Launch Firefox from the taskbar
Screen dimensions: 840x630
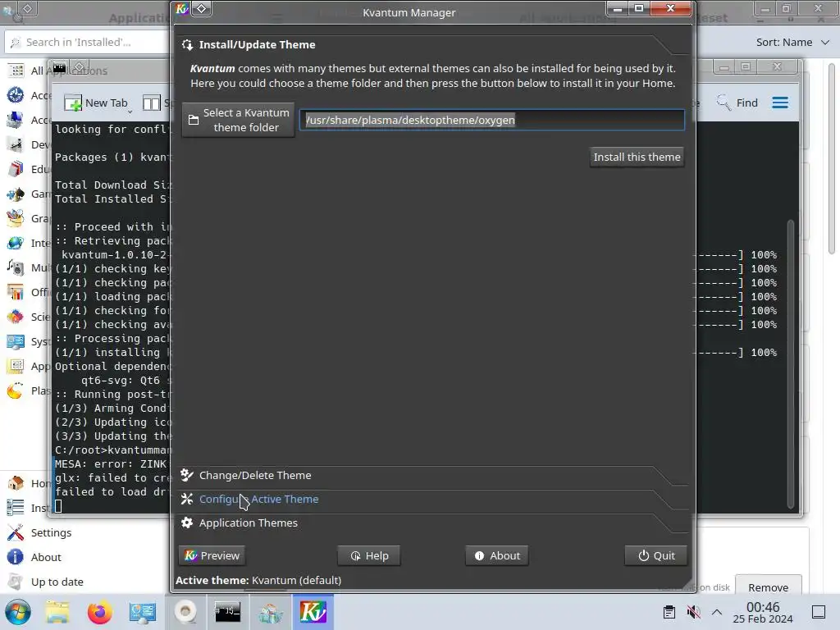pyautogui.click(x=99, y=612)
